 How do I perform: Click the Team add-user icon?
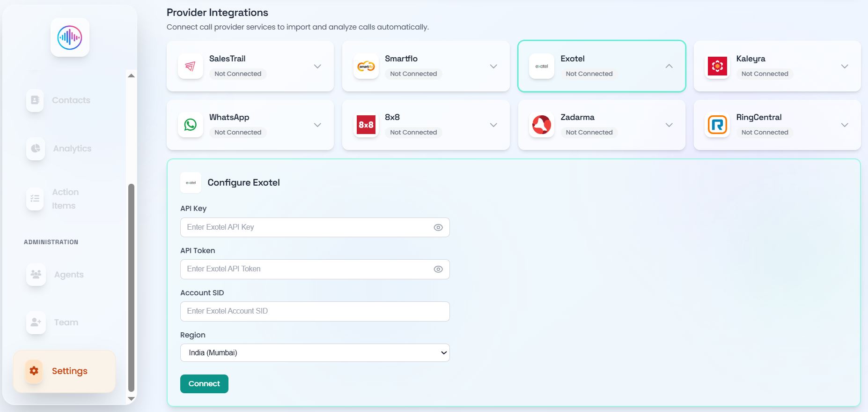[x=36, y=322]
